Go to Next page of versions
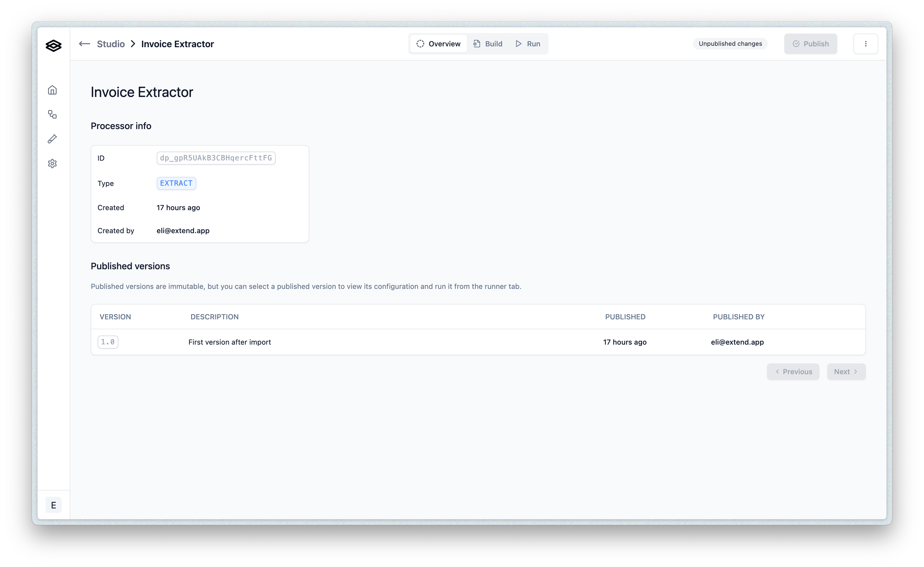924x567 pixels. [x=846, y=372]
